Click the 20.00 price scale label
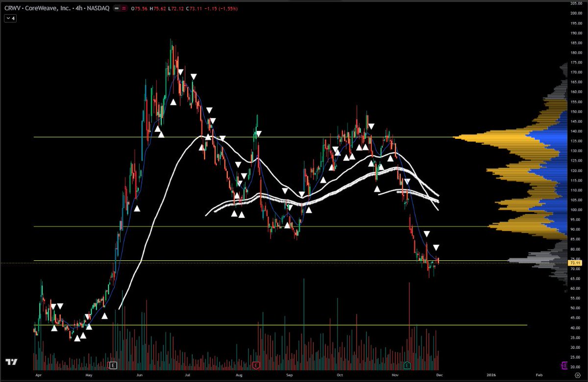Screen dimensions: 588x382 (575, 367)
